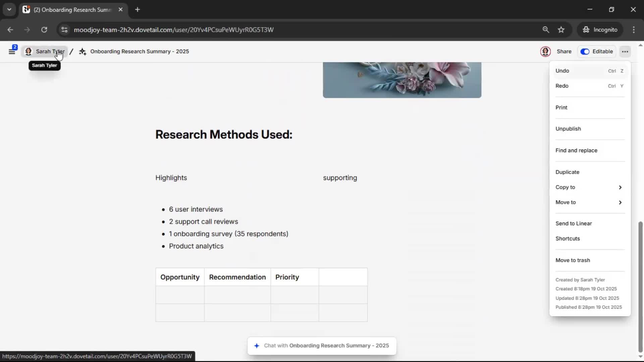Click the user avatar beside Share
The height and width of the screenshot is (362, 644).
point(545,52)
